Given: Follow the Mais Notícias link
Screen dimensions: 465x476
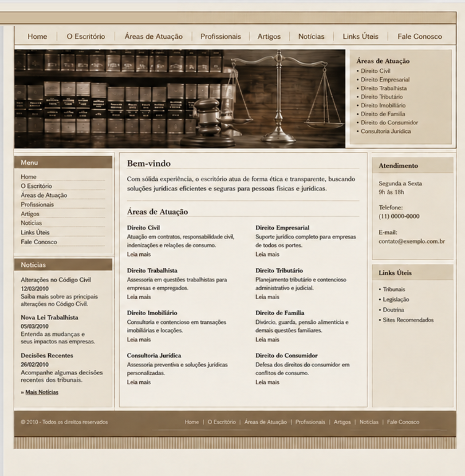Looking at the screenshot, I should point(42,392).
